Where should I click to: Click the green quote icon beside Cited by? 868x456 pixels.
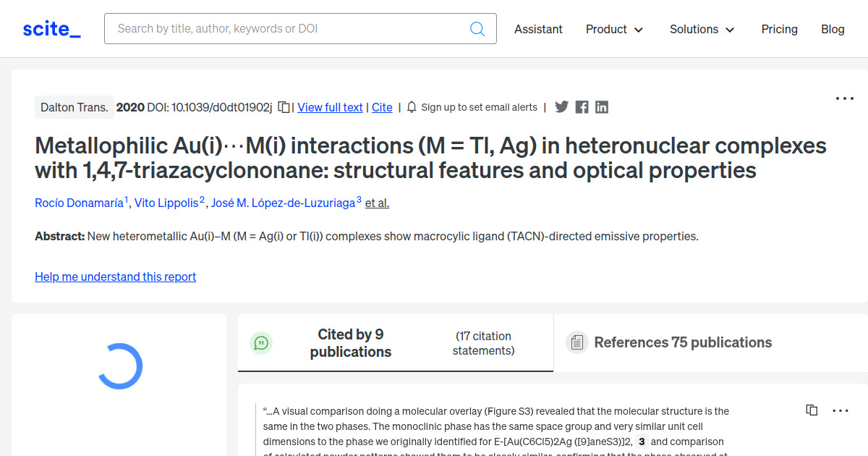261,343
